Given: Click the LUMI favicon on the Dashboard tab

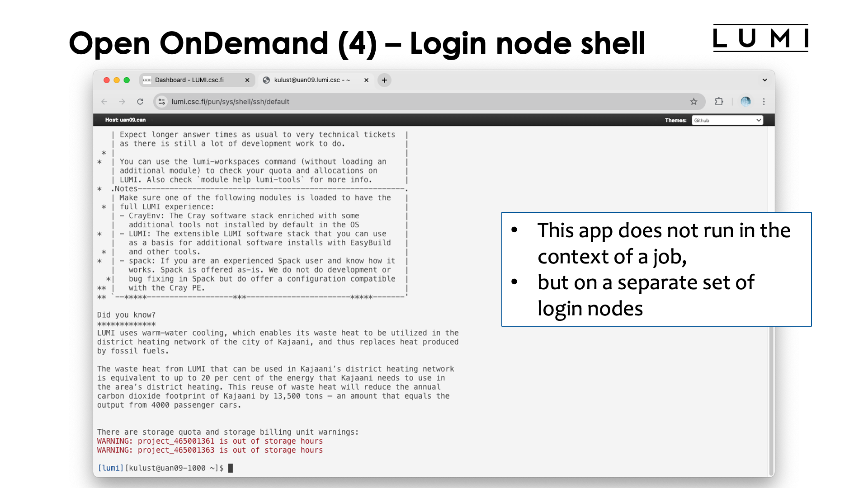Looking at the screenshot, I should (147, 80).
